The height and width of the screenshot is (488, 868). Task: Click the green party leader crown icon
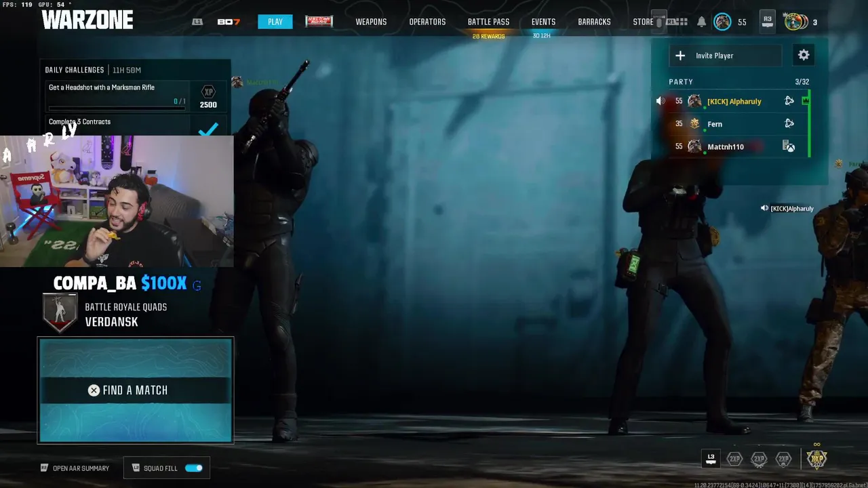(x=805, y=101)
